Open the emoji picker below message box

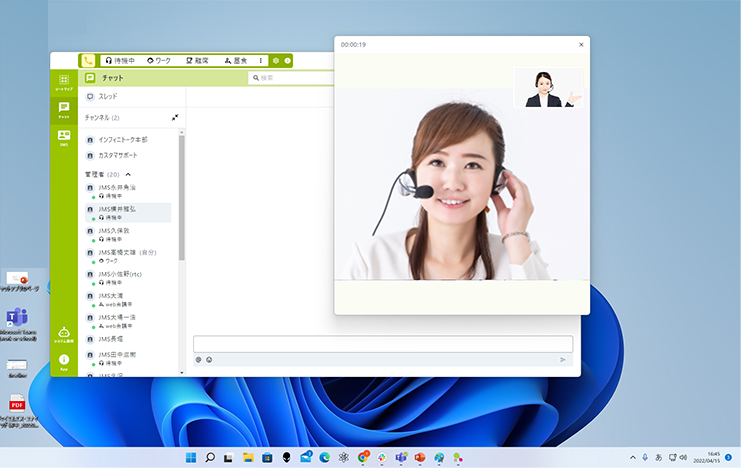(x=209, y=360)
